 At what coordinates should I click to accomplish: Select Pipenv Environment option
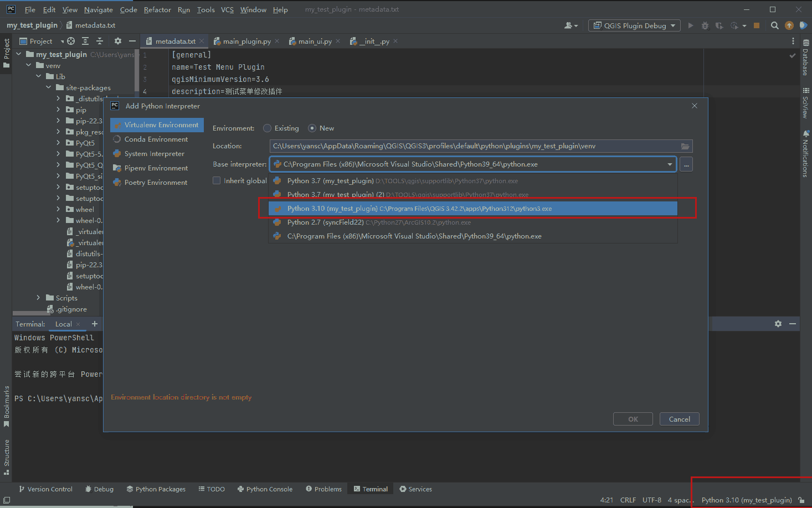coord(157,168)
